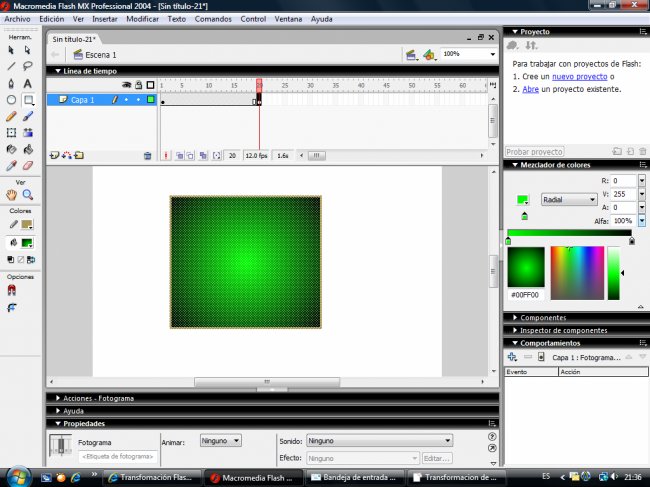Click the 'nuevo proyecto' link
Image resolution: width=650 pixels, height=487 pixels.
point(578,76)
